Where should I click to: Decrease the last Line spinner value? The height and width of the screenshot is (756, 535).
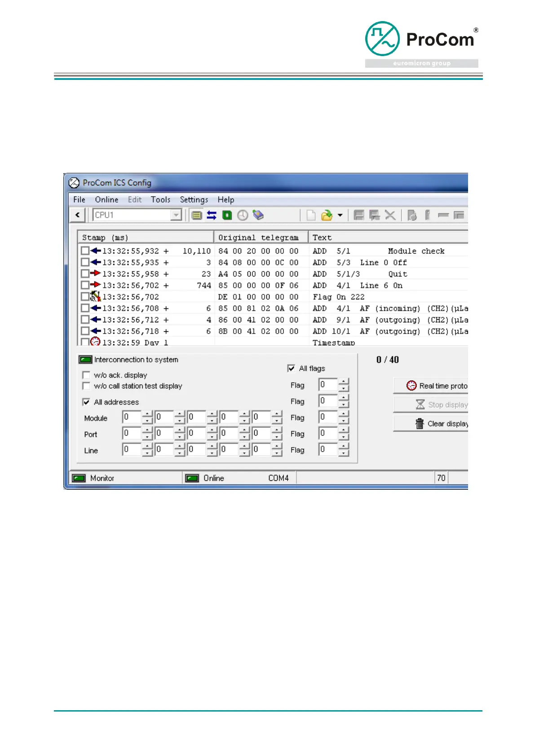(x=277, y=453)
